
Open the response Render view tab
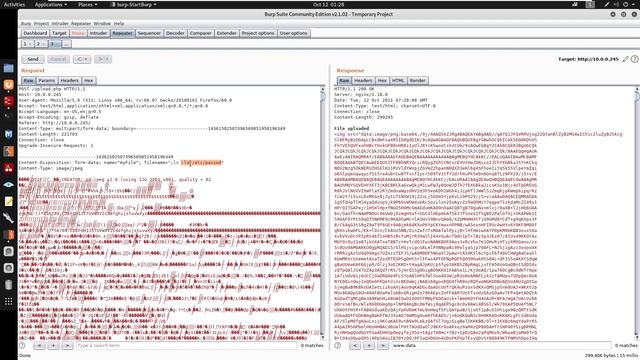pos(418,80)
